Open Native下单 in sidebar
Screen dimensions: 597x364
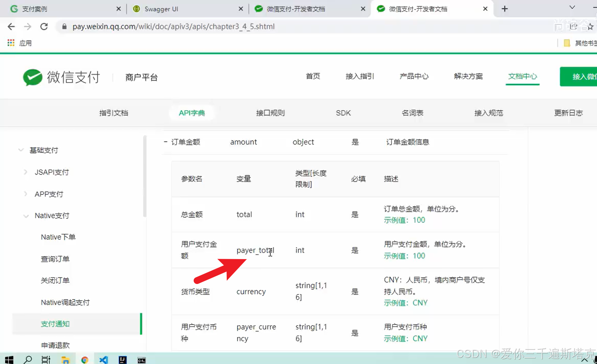point(58,237)
